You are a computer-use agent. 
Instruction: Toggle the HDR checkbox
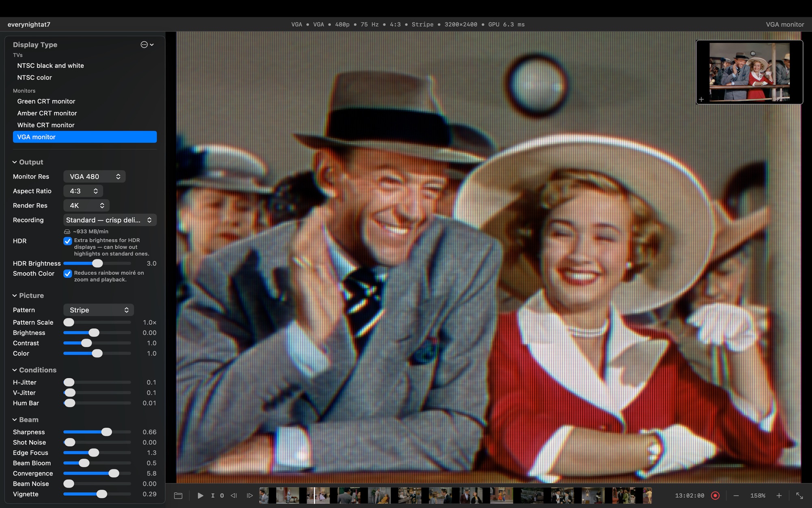[68, 241]
